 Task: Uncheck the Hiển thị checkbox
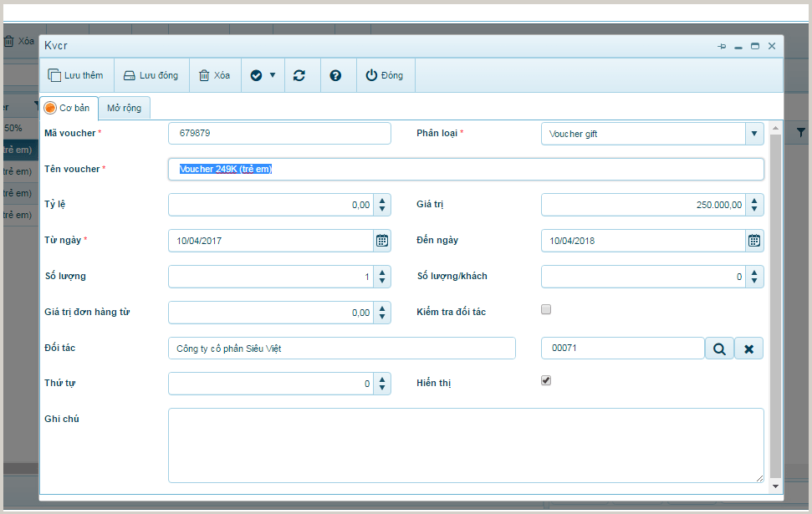pos(546,380)
